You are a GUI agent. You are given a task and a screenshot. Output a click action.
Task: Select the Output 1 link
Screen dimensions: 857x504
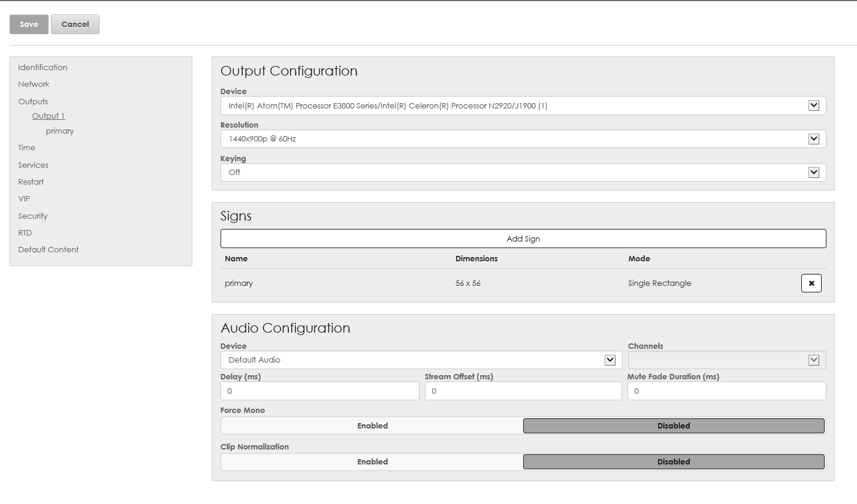click(x=49, y=116)
